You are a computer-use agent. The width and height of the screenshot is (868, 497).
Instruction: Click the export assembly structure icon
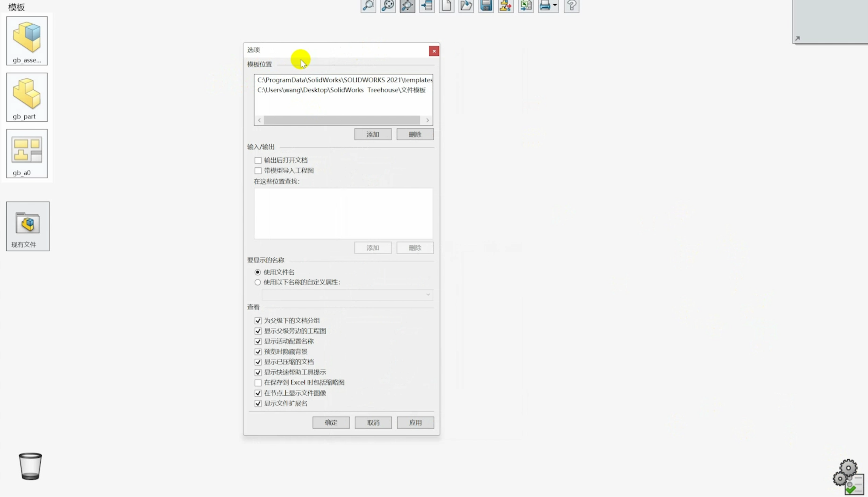tap(506, 6)
